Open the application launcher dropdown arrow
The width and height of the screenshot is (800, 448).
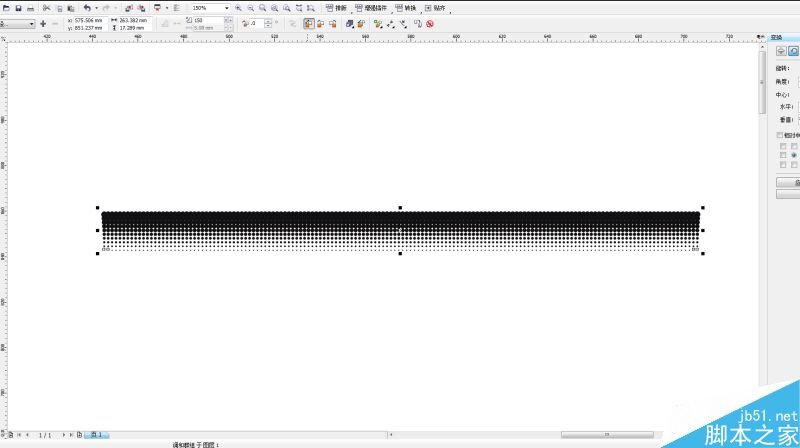(x=167, y=8)
